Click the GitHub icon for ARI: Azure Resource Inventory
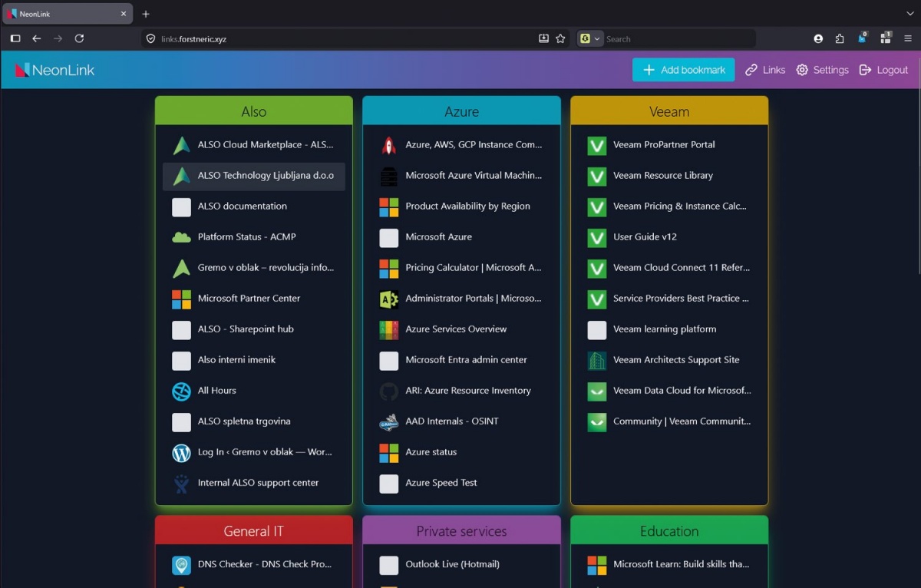 [389, 391]
